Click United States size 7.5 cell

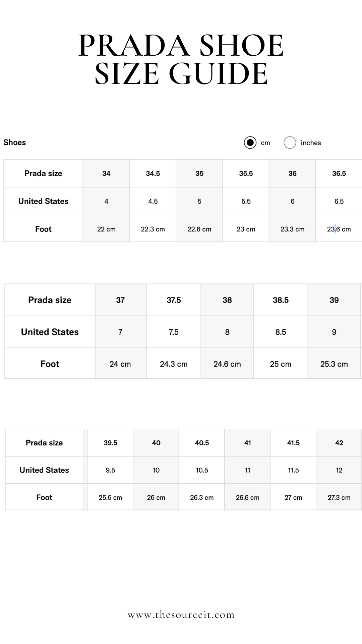point(174,332)
